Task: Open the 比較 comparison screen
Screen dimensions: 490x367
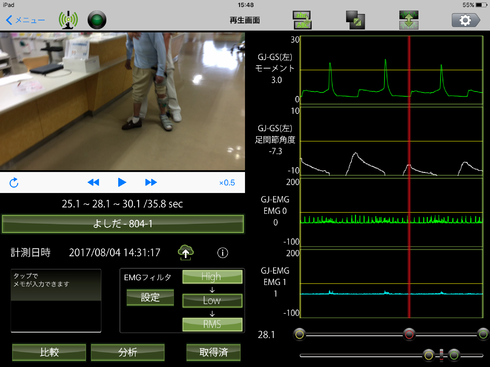Action: tap(49, 352)
